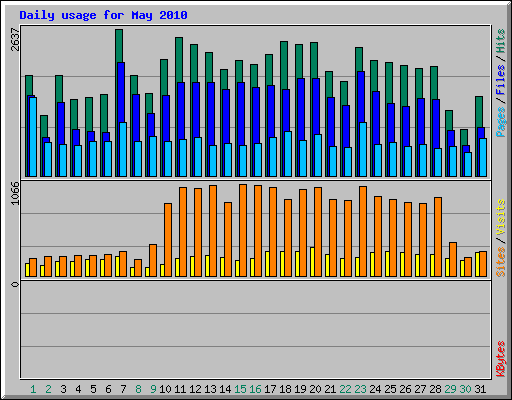
Task: Click the orange Sites bar for day 15
Action: (x=243, y=230)
